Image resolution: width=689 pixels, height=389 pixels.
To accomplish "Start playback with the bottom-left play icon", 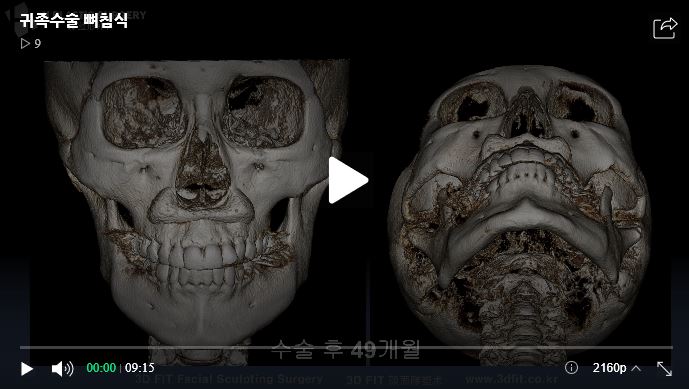I will [x=27, y=368].
